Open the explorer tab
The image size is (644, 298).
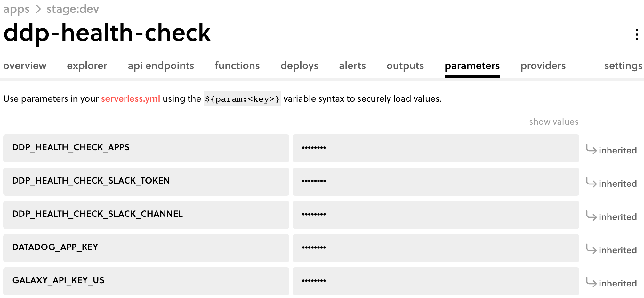point(87,66)
